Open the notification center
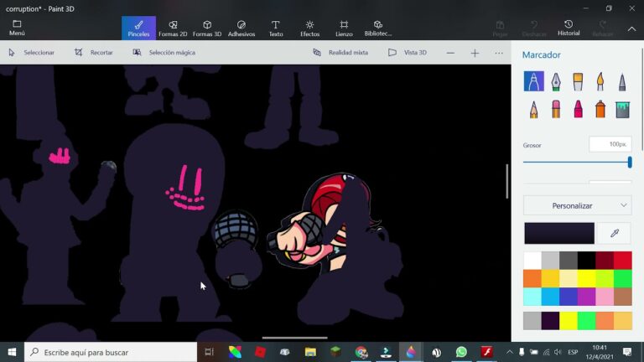The image size is (644, 362). tap(626, 352)
